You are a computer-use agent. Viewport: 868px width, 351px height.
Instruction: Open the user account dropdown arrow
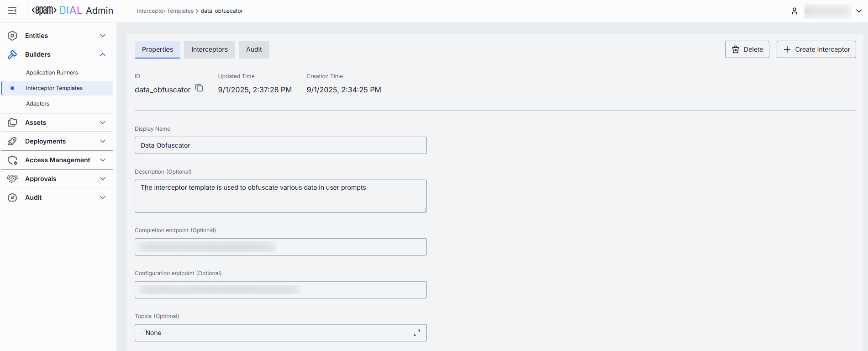(858, 11)
